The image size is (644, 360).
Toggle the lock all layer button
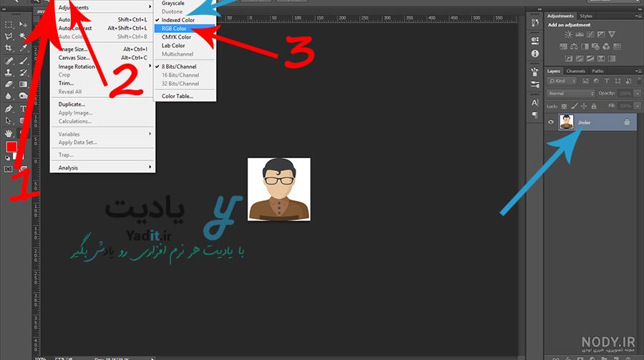[594, 106]
